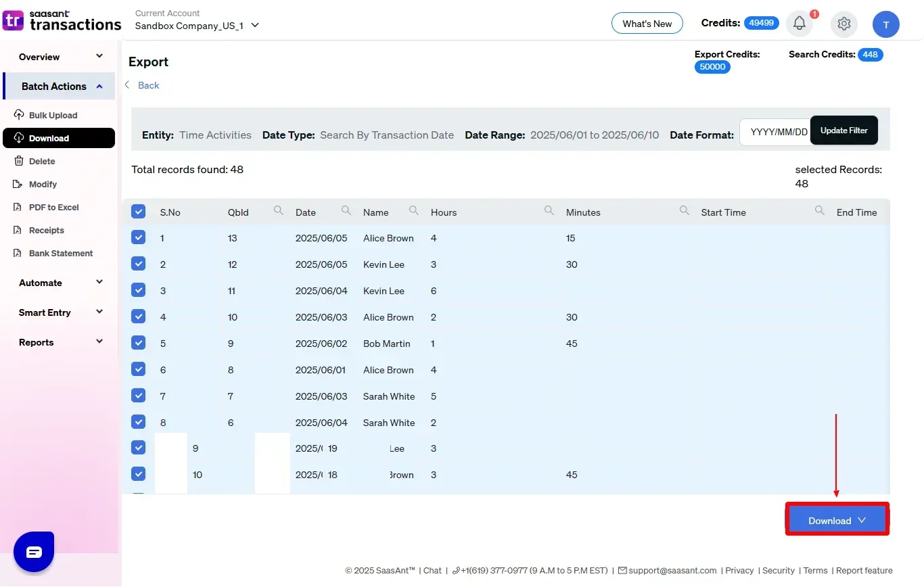Viewport: 924px width, 587px height.
Task: Click search icon in Minutes column
Action: click(684, 211)
